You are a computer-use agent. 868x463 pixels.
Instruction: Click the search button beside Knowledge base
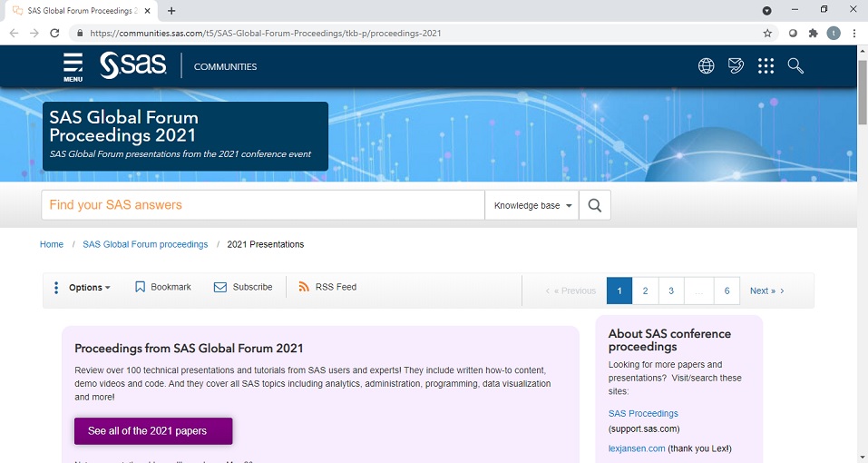pos(594,205)
